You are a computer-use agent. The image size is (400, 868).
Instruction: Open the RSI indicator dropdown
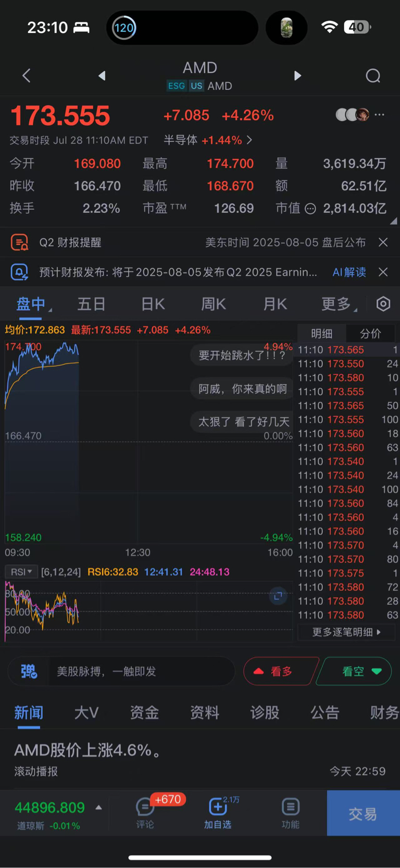tap(21, 572)
